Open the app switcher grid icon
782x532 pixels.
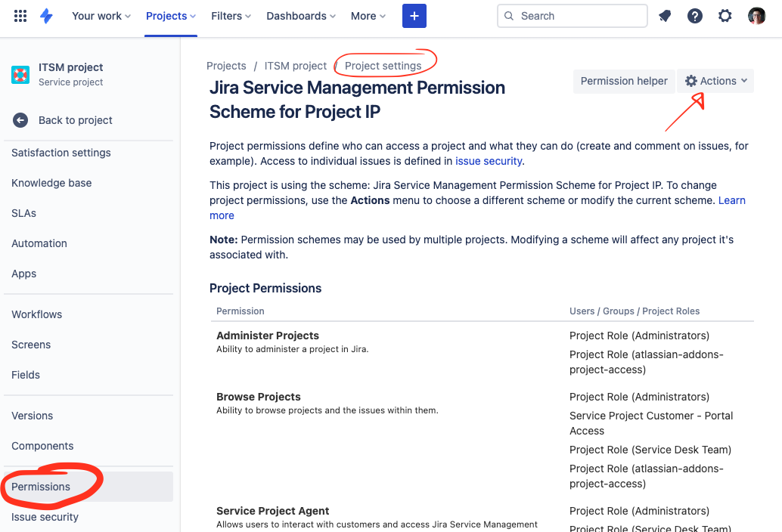[20, 16]
